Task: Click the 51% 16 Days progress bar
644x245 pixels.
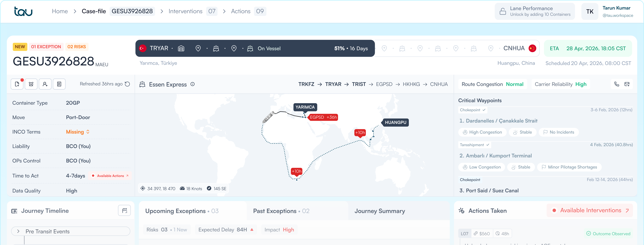Action: click(x=255, y=48)
